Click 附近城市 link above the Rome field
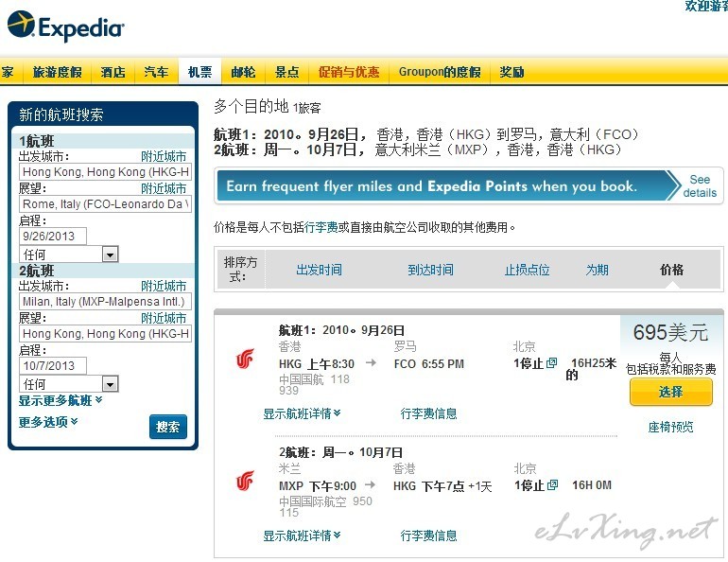Viewport: 728px width, 562px height. (x=164, y=188)
